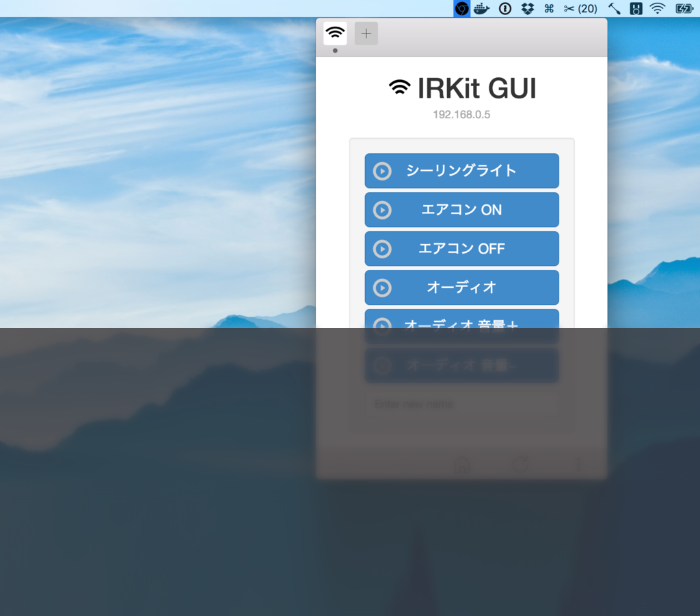Focus the Enter new name field
The image size is (700, 616).
pyautogui.click(x=462, y=404)
